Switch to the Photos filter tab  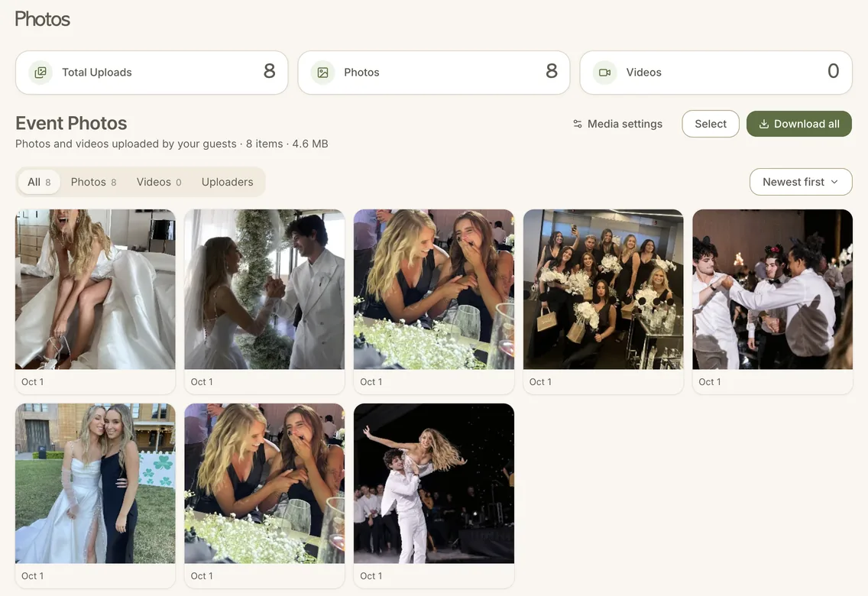[x=93, y=182]
